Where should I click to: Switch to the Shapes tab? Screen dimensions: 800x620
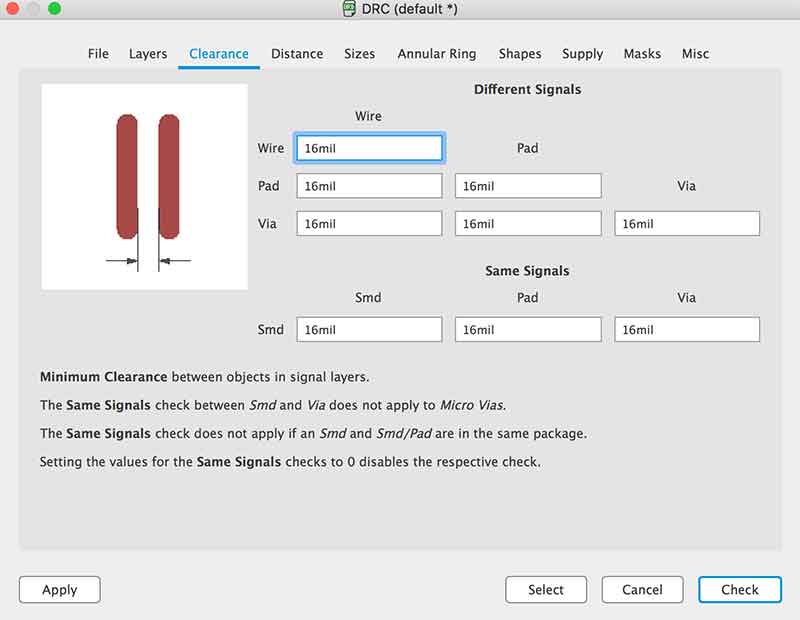pos(520,54)
